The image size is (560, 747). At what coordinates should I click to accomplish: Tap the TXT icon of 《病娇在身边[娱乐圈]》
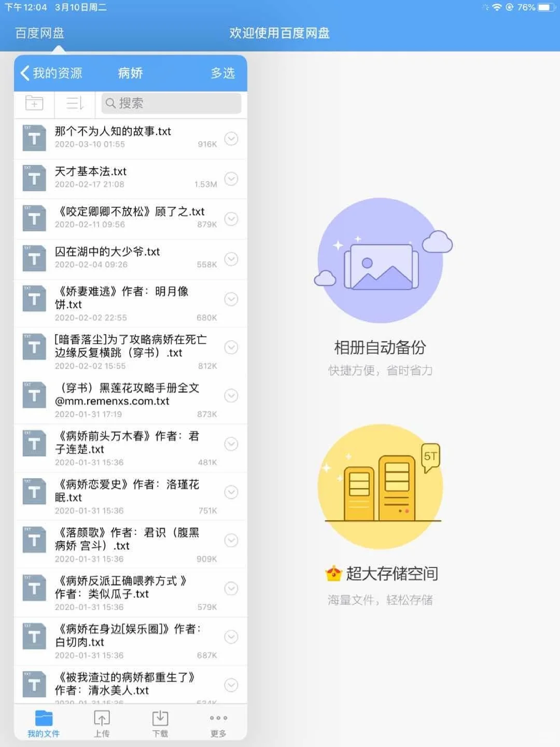pos(34,636)
